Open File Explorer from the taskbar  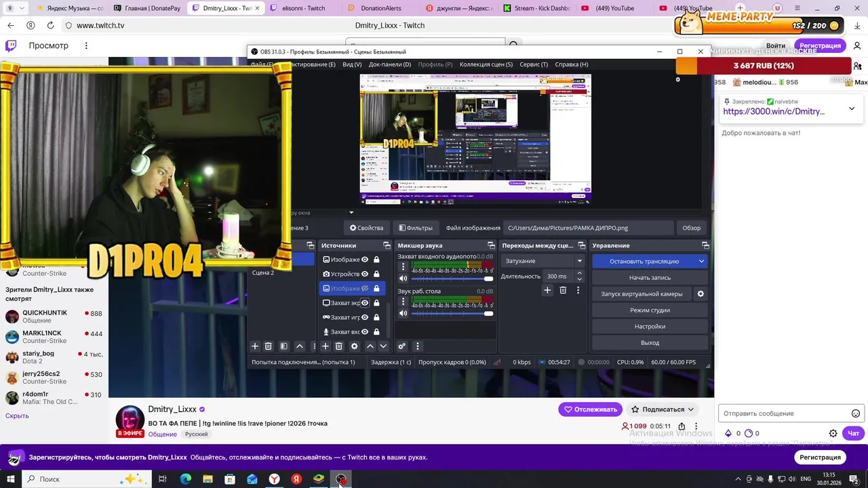coord(208,479)
